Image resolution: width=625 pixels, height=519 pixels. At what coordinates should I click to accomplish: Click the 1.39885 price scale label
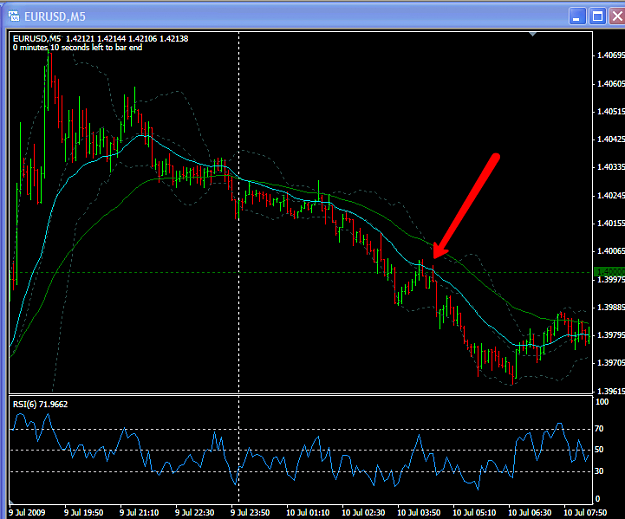[x=611, y=307]
